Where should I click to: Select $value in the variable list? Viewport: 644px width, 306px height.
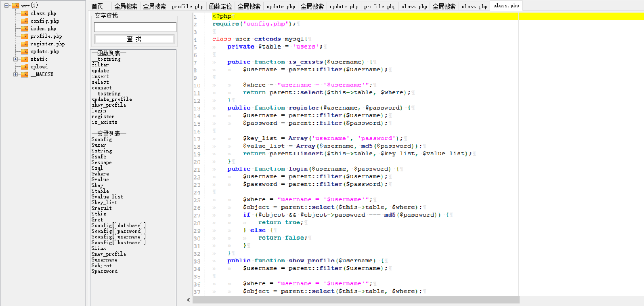[100, 180]
